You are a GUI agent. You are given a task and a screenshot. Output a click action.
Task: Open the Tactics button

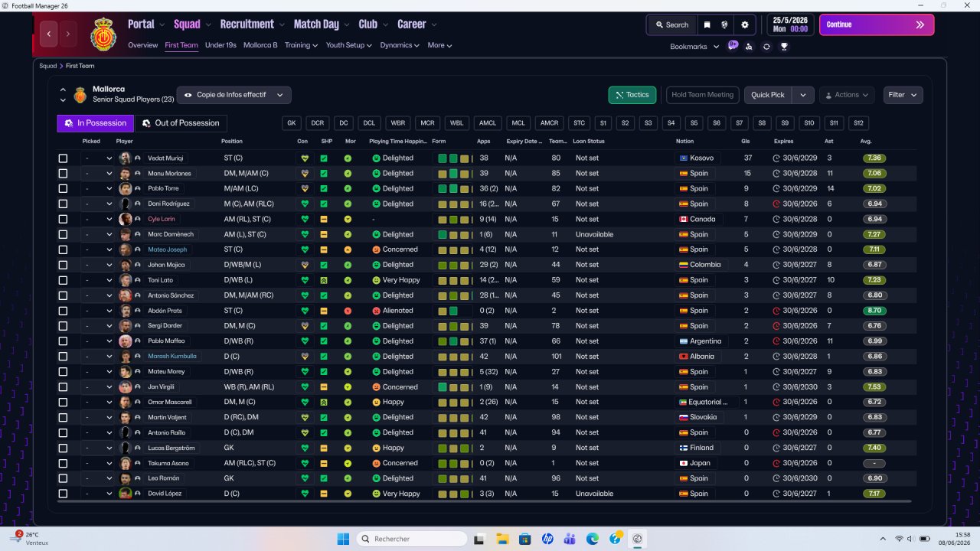click(x=632, y=95)
